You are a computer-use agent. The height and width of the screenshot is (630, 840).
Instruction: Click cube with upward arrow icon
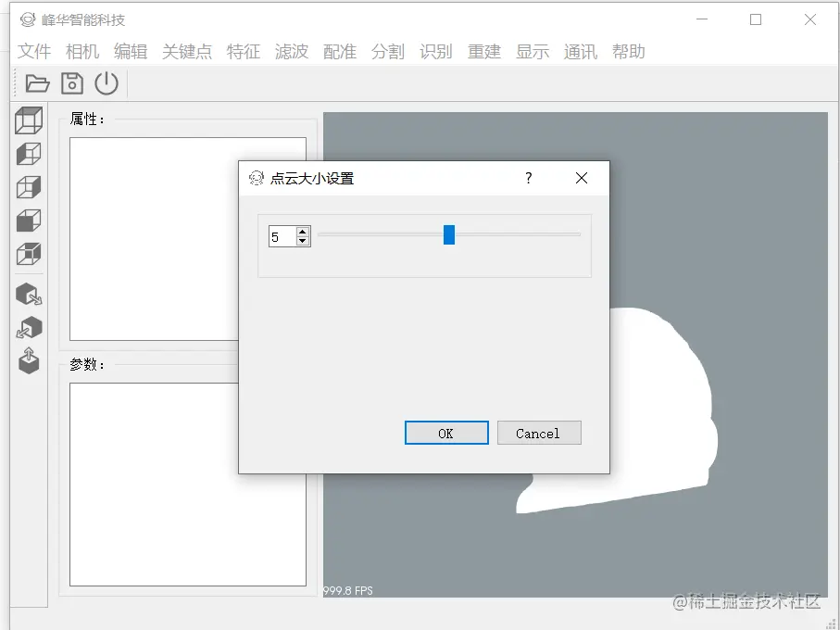29,360
